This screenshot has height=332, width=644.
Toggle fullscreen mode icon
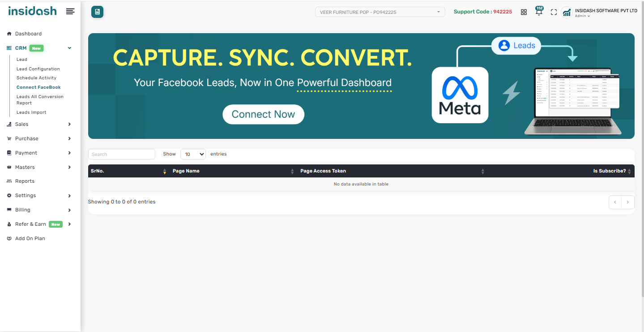(x=554, y=12)
